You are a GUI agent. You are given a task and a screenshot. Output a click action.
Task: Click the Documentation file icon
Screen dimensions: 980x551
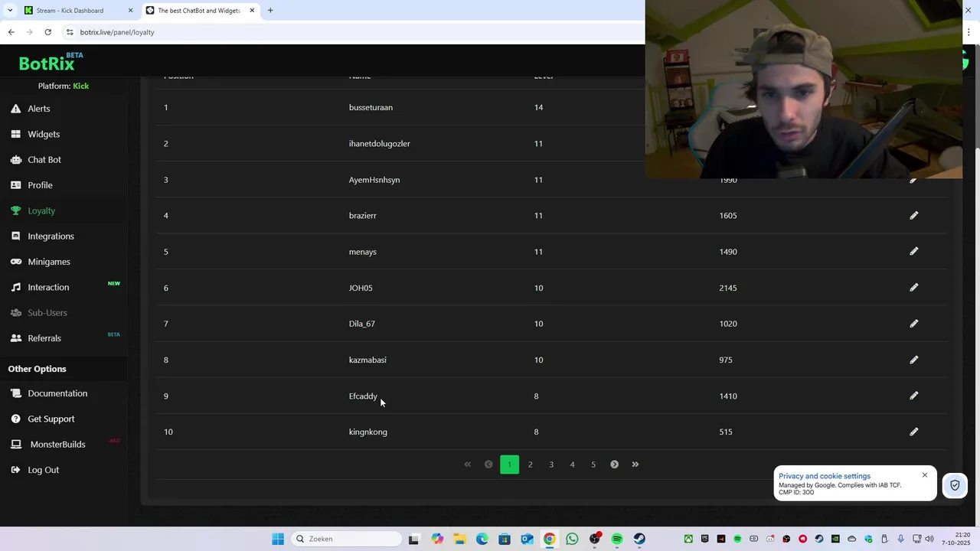coord(15,393)
